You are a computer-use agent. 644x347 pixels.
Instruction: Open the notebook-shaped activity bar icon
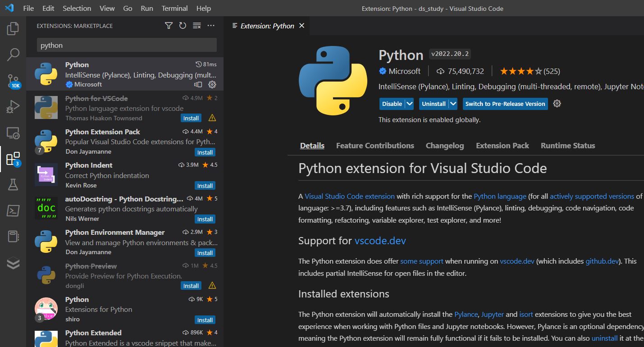click(x=13, y=237)
